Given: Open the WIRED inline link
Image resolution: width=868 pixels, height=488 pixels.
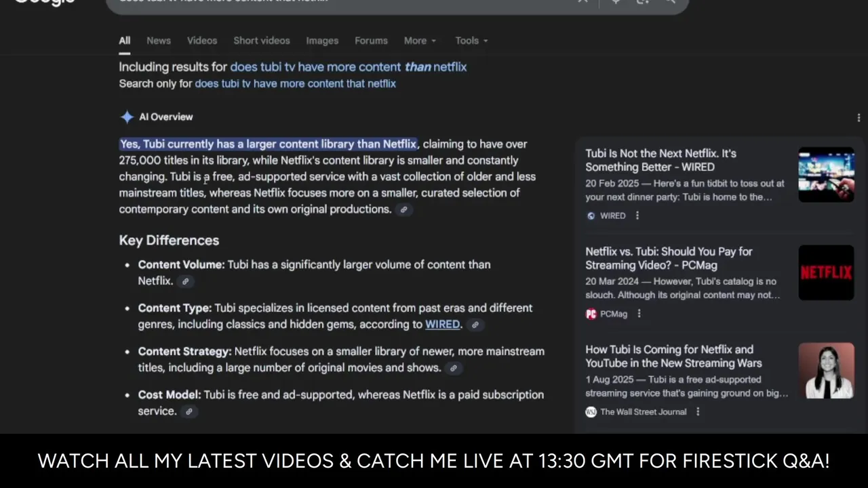Looking at the screenshot, I should pos(442,325).
